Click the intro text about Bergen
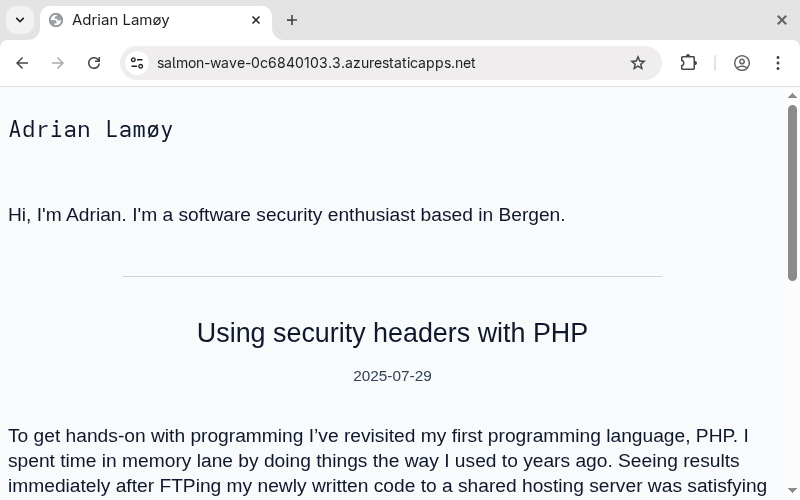 [x=286, y=215]
